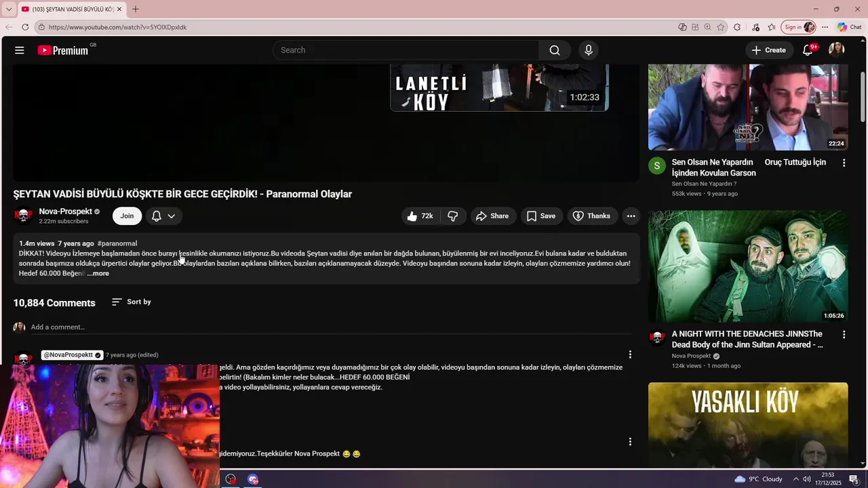Click the 1.4m views text
This screenshot has height=488, width=868.
[37, 243]
